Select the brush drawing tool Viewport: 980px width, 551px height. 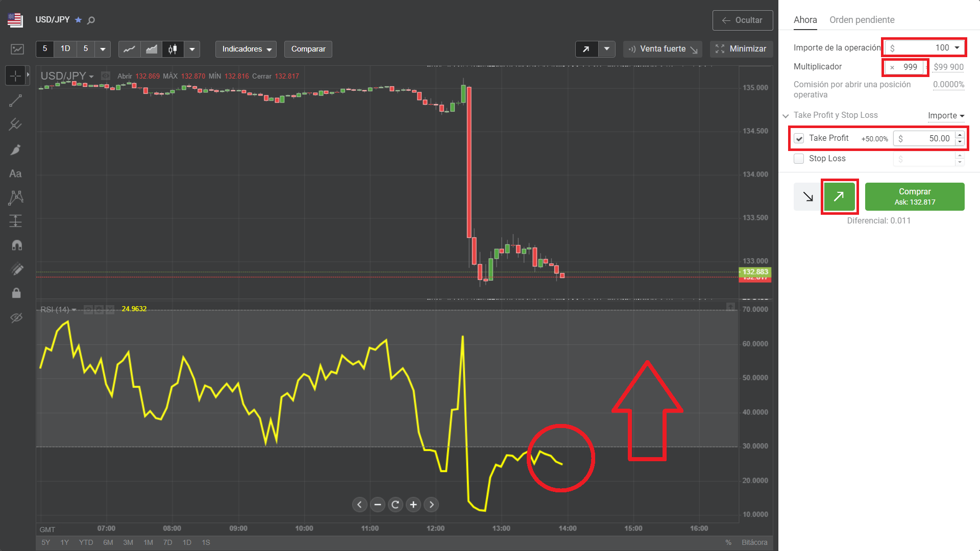[15, 149]
